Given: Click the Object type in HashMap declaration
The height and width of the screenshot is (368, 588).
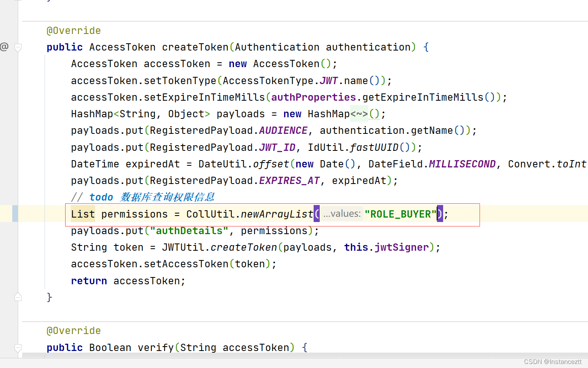Looking at the screenshot, I should [x=186, y=114].
